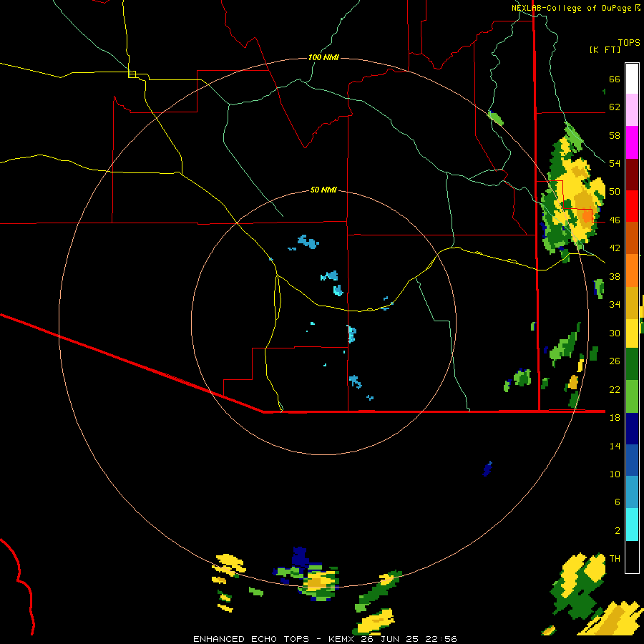Click the dark green swatch near 26
Image resolution: width=644 pixels, height=644 pixels.
[x=632, y=364]
